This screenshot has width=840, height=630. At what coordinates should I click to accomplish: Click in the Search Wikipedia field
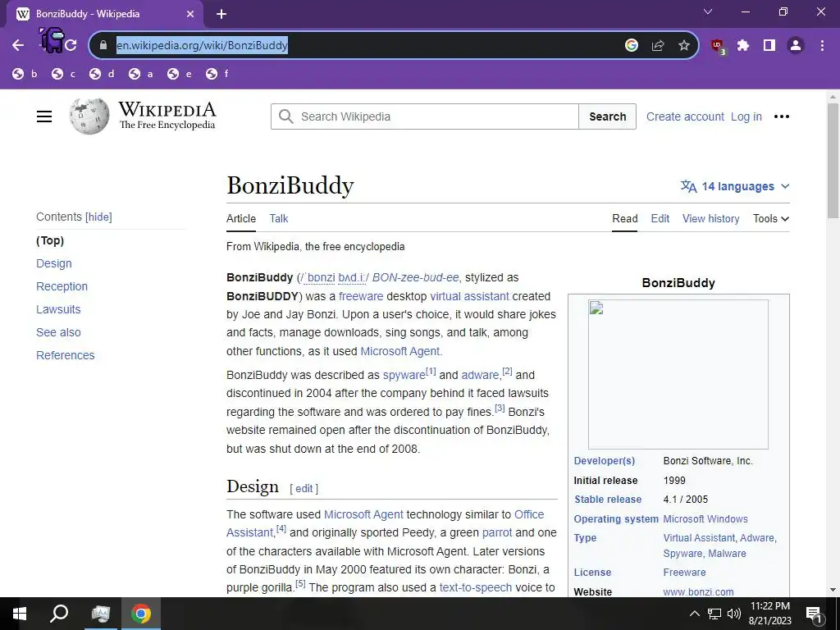pos(424,116)
